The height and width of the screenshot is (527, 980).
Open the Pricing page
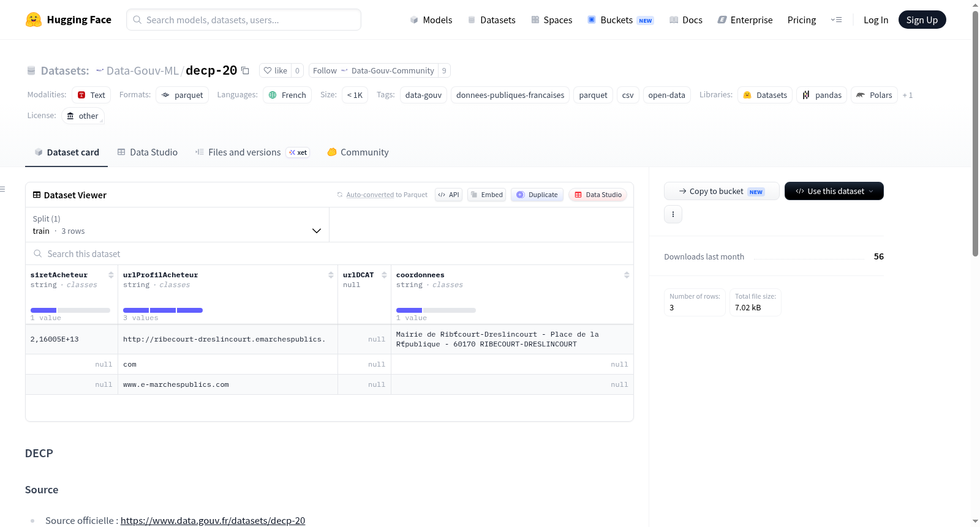802,20
